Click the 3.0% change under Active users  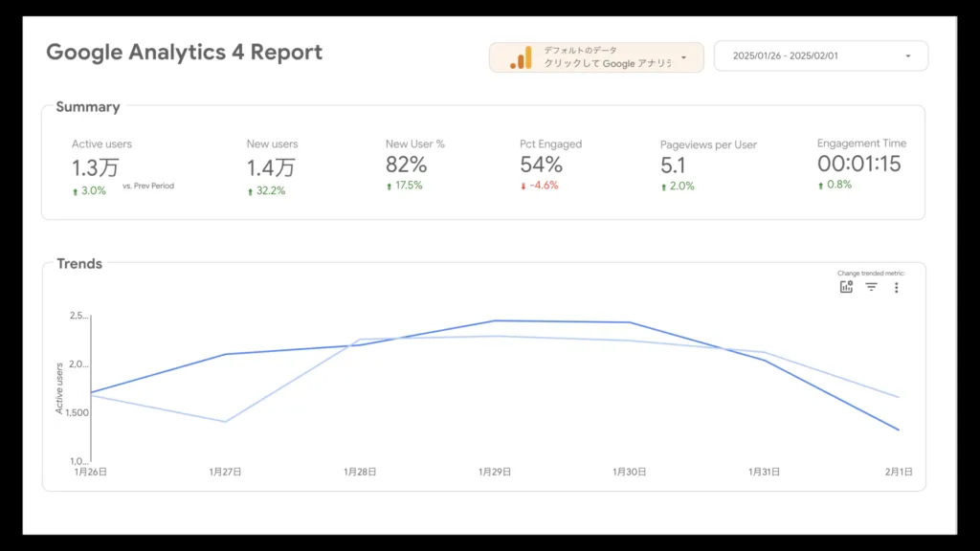point(89,191)
